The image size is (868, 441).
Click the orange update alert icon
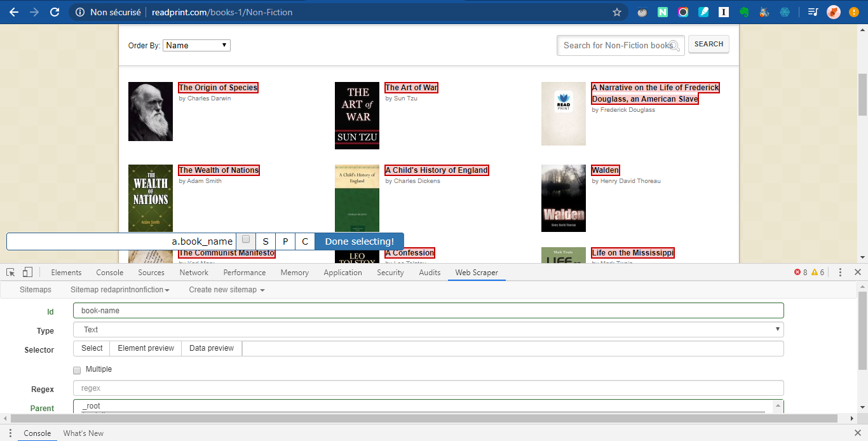click(x=854, y=12)
